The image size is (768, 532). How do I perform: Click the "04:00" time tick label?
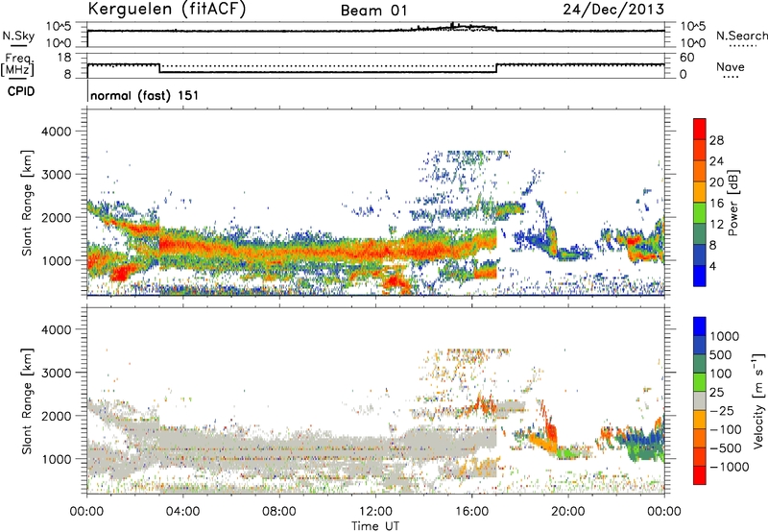(182, 512)
